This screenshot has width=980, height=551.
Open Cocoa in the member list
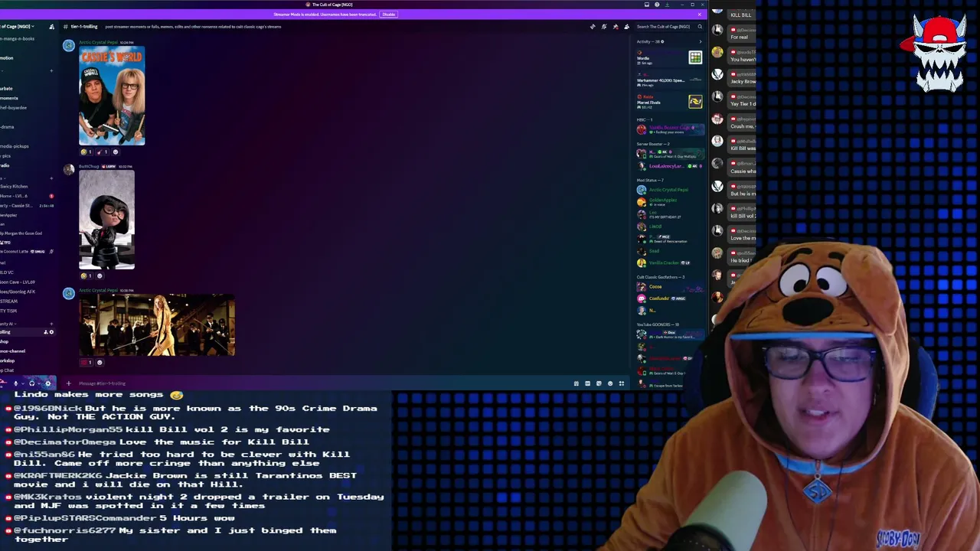tap(670, 286)
